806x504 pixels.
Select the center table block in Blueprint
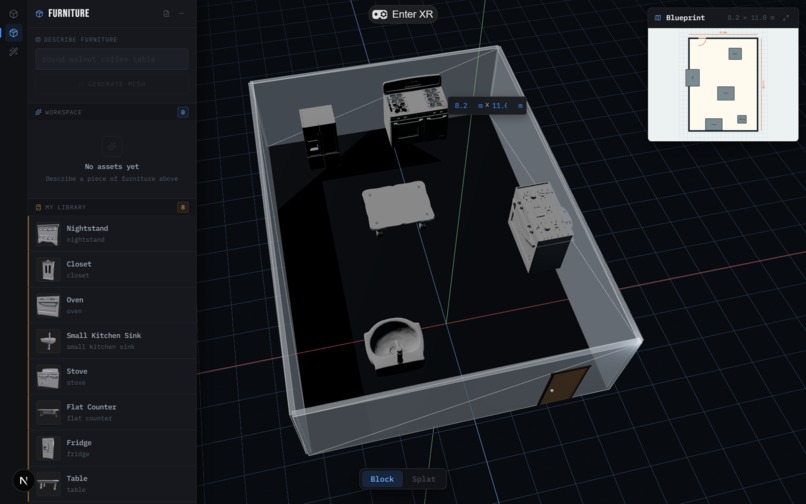tap(726, 93)
